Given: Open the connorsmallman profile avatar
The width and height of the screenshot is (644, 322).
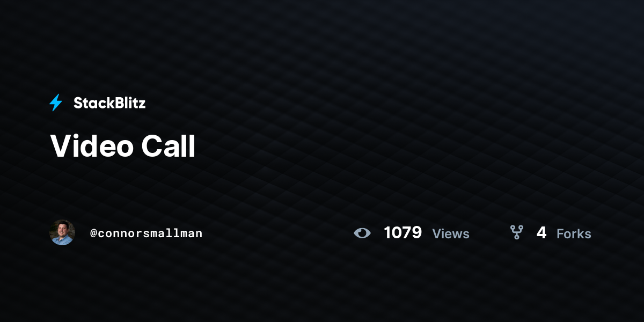Looking at the screenshot, I should (62, 232).
